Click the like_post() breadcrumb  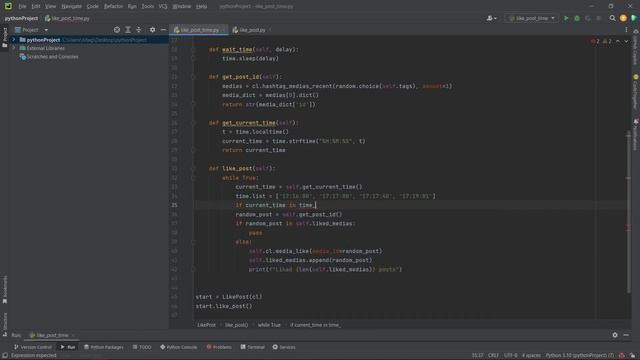point(236,325)
